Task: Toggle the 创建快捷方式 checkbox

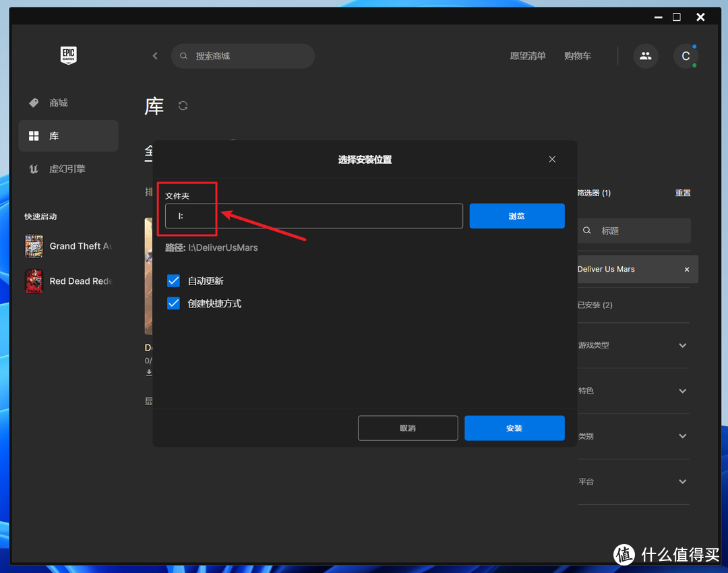Action: tap(174, 303)
